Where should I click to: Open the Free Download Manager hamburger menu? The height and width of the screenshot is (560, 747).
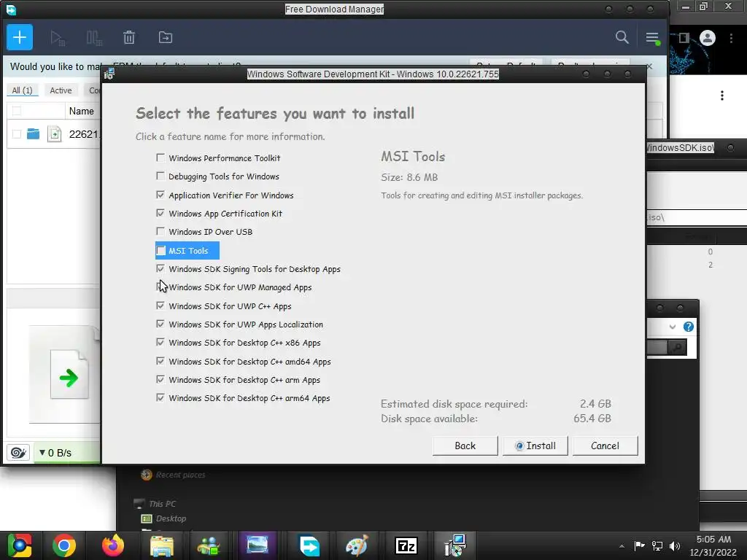652,38
